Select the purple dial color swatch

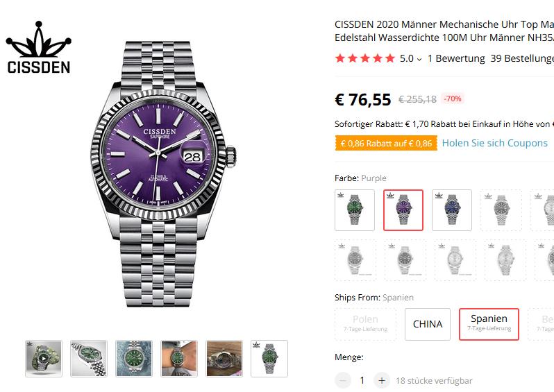tap(403, 210)
